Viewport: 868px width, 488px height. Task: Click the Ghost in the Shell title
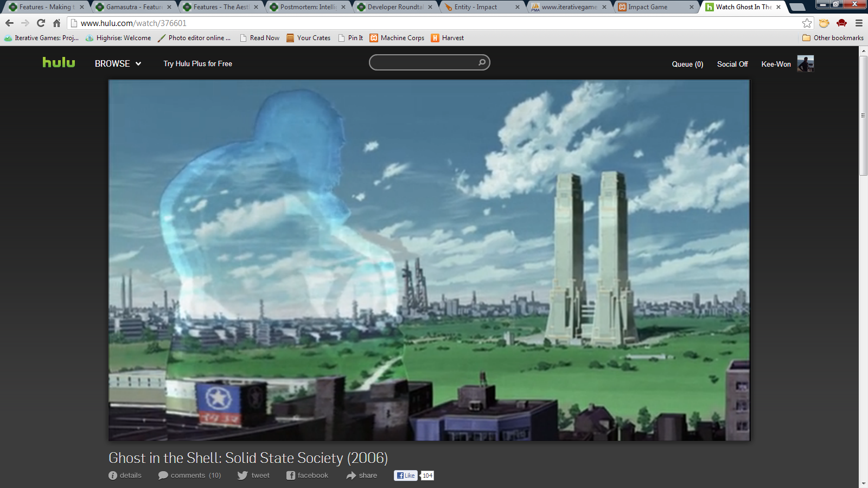[x=248, y=458]
